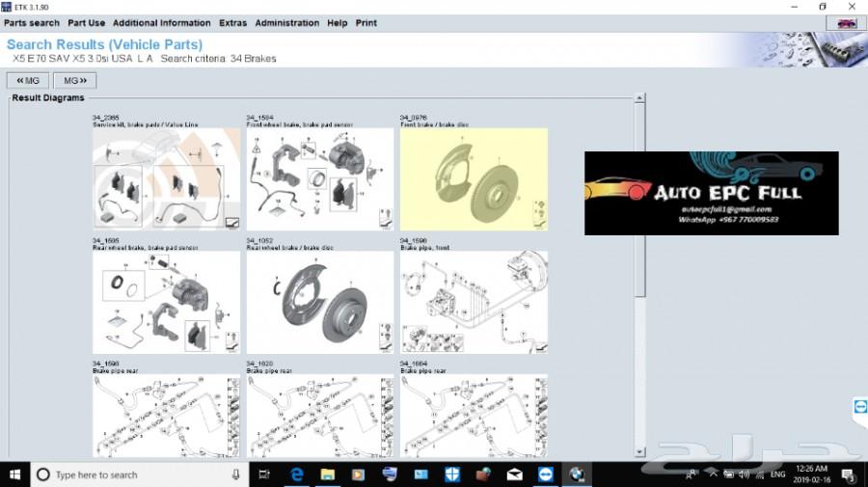Image resolution: width=868 pixels, height=487 pixels.
Task: Go to next main group MG»
Action: [x=75, y=81]
